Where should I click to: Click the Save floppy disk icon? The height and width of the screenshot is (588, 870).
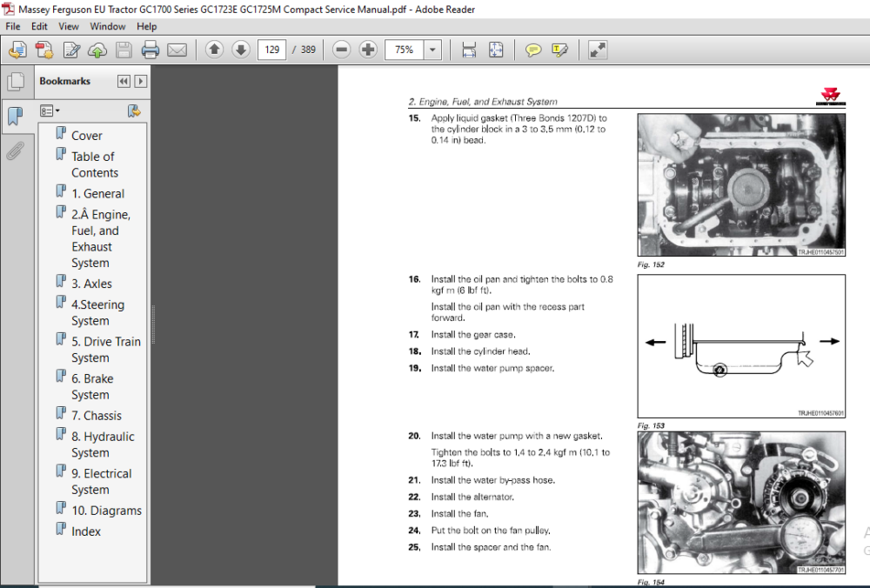click(124, 50)
